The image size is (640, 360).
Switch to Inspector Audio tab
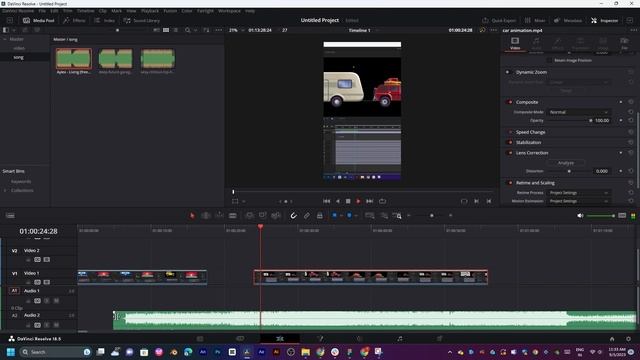(536, 43)
